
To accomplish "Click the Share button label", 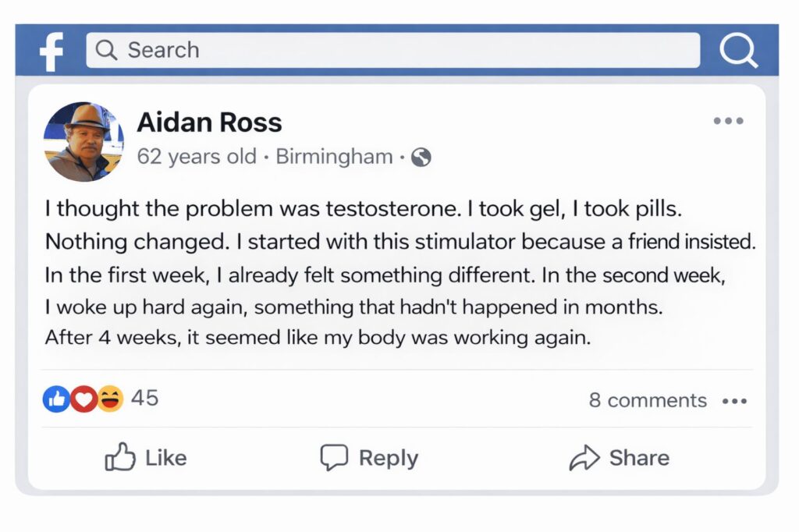I will [x=639, y=458].
